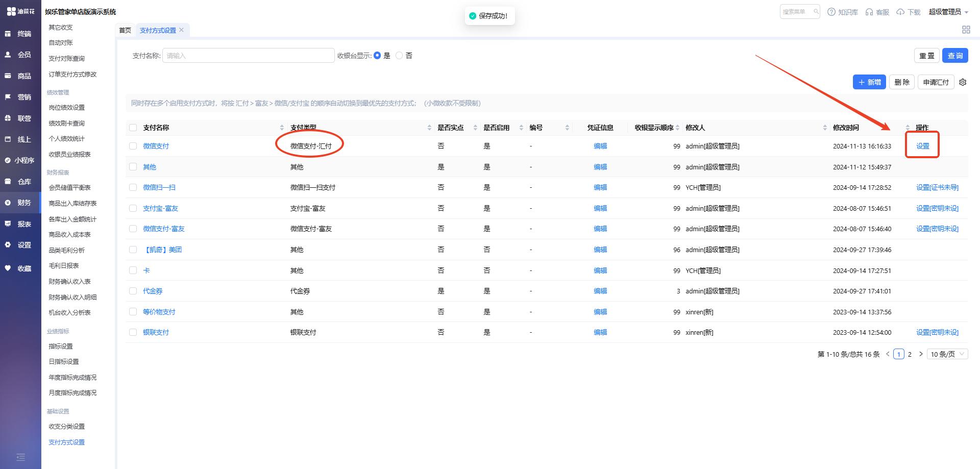Check the 支付宝-富友 row checkbox
Screen dimensions: 980x469
pos(133,208)
